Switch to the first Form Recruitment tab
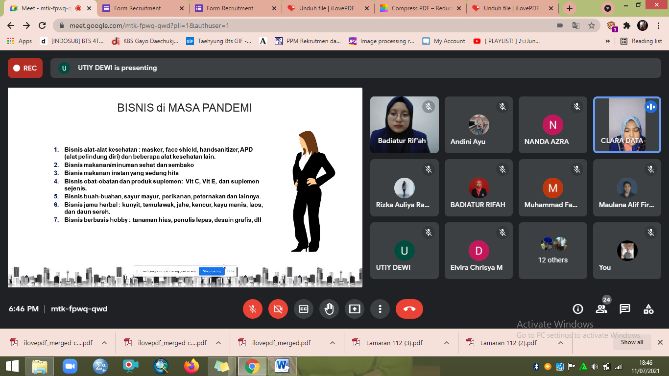Viewport: 669px width, 376px height. pos(143,8)
